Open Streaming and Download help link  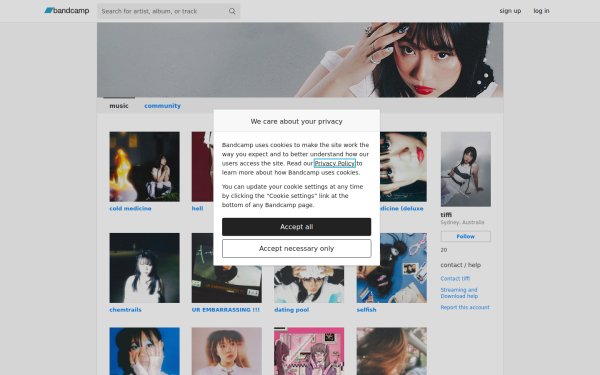459,293
